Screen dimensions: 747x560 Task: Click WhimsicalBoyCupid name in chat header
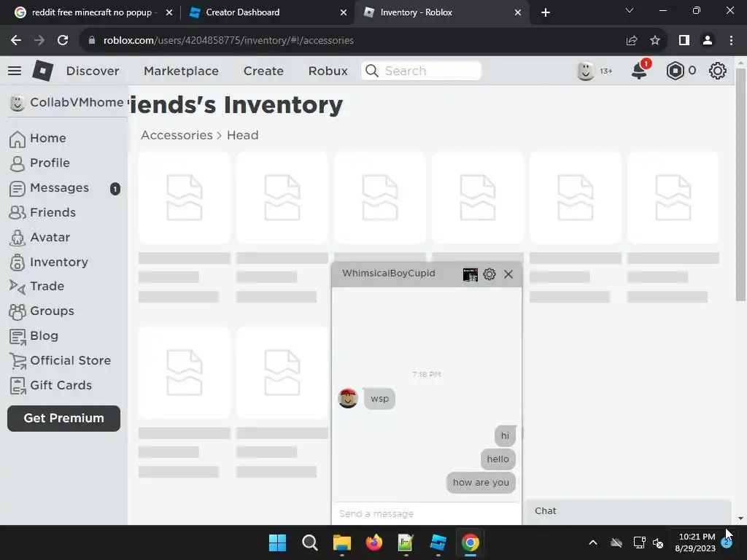tap(389, 273)
